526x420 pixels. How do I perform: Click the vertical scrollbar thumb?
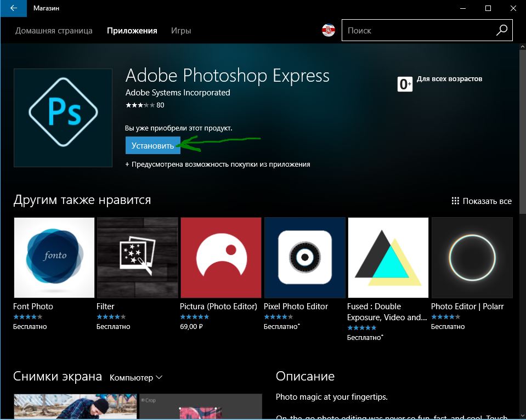(x=522, y=132)
